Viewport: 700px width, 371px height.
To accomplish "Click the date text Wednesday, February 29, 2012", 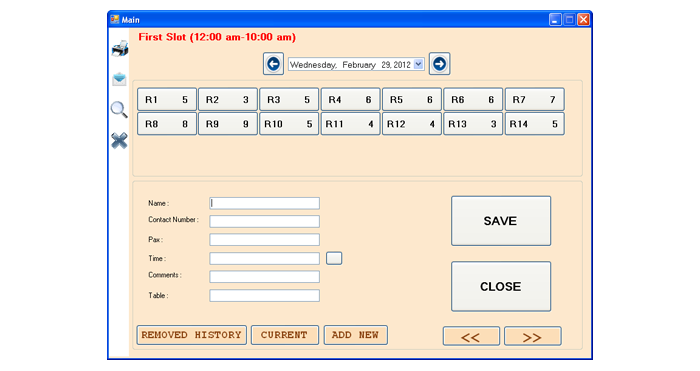I will 350,65.
